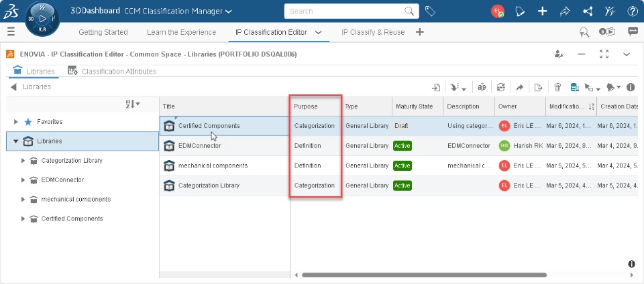
Task: Open the alphabetical sort order dropdown
Action: [x=133, y=104]
